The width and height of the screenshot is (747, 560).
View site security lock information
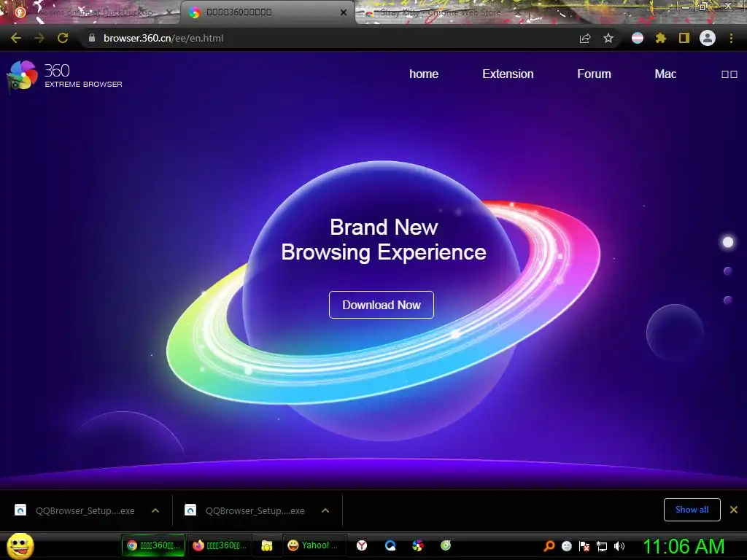coord(92,38)
